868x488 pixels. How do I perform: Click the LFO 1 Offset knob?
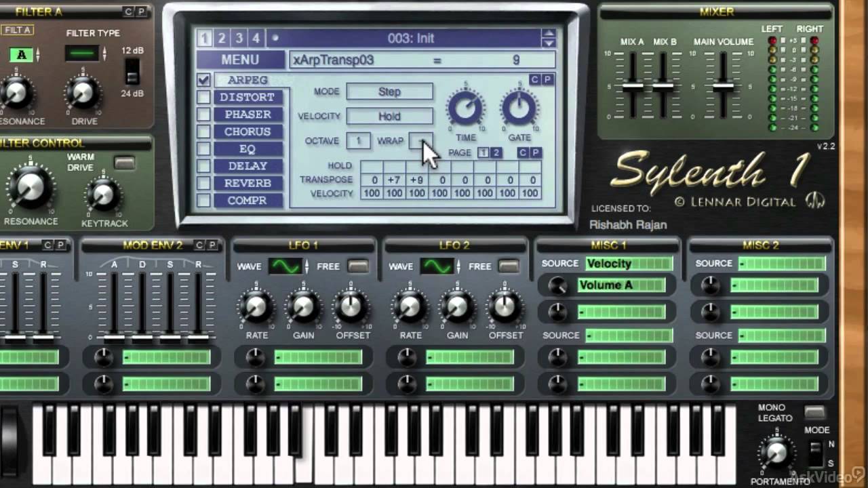coord(351,308)
